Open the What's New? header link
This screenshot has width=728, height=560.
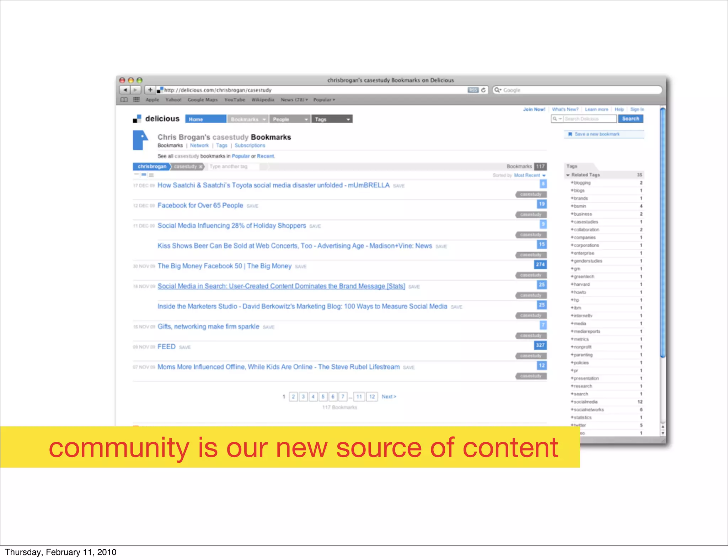point(565,109)
